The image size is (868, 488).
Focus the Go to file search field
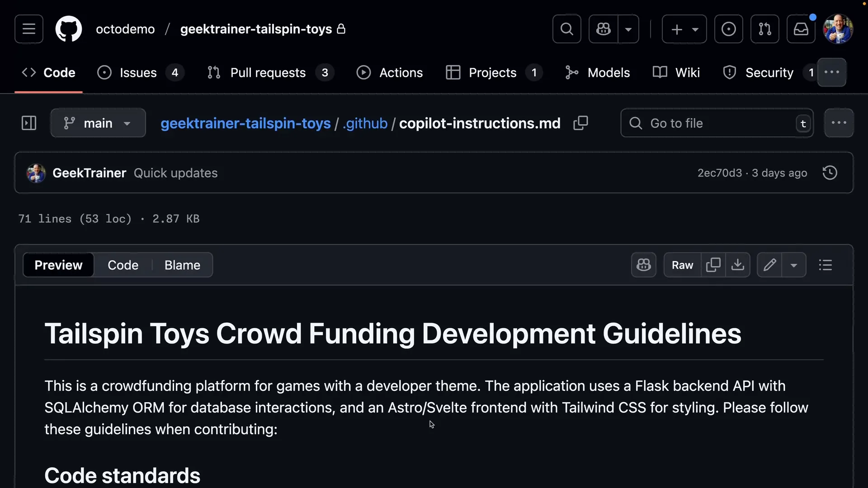(717, 123)
